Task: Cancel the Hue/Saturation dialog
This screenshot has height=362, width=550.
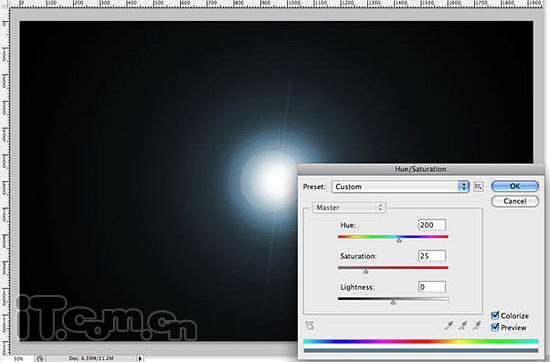Action: click(x=515, y=201)
